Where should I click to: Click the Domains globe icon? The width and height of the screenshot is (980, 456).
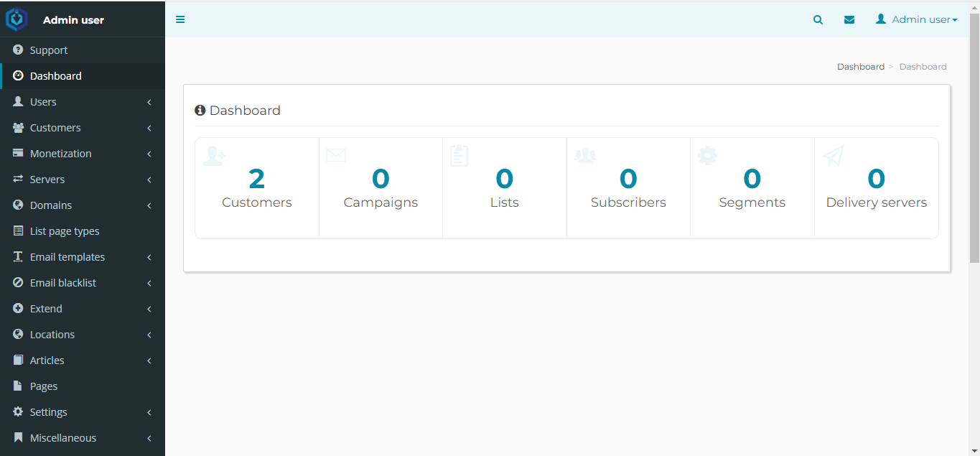tap(16, 205)
